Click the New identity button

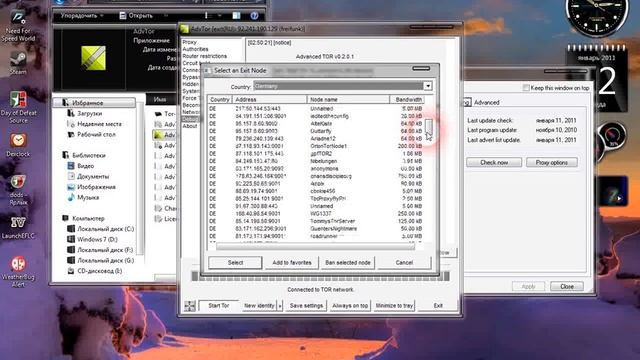click(259, 306)
